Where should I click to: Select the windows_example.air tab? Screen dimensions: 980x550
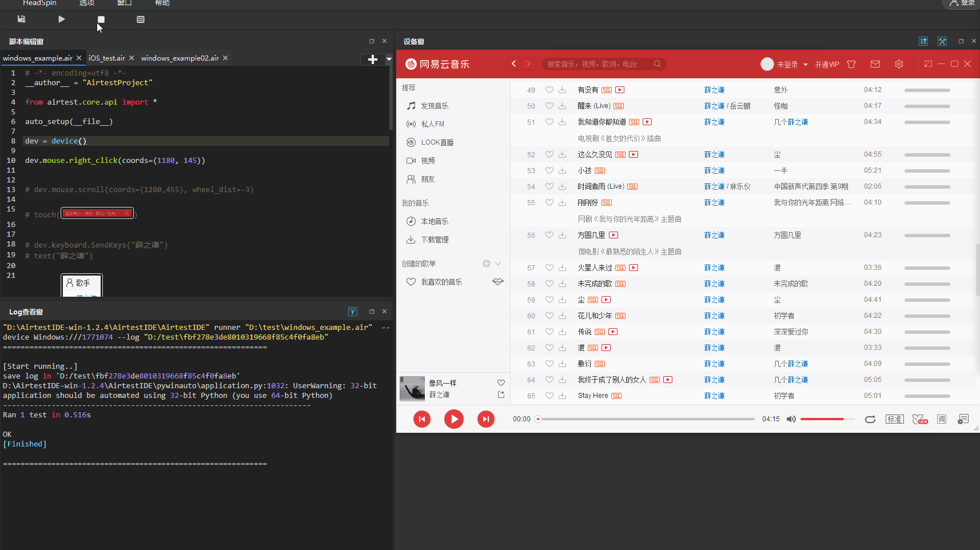click(x=38, y=58)
